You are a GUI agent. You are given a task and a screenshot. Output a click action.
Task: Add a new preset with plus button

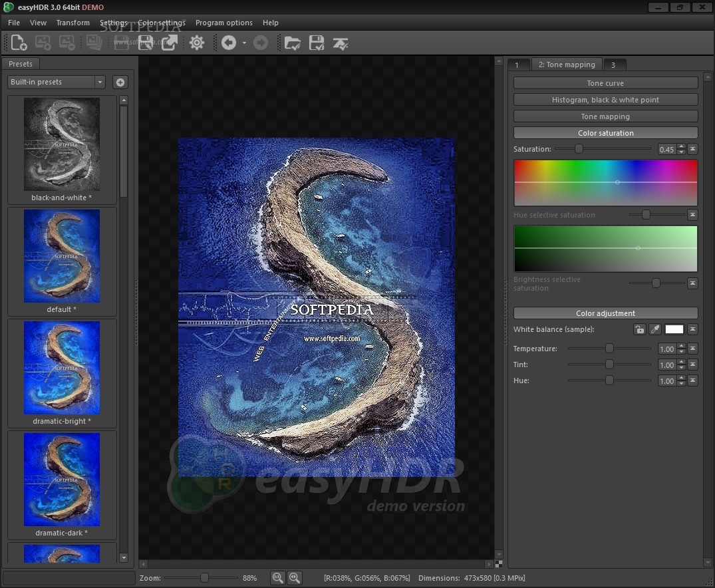coord(120,82)
